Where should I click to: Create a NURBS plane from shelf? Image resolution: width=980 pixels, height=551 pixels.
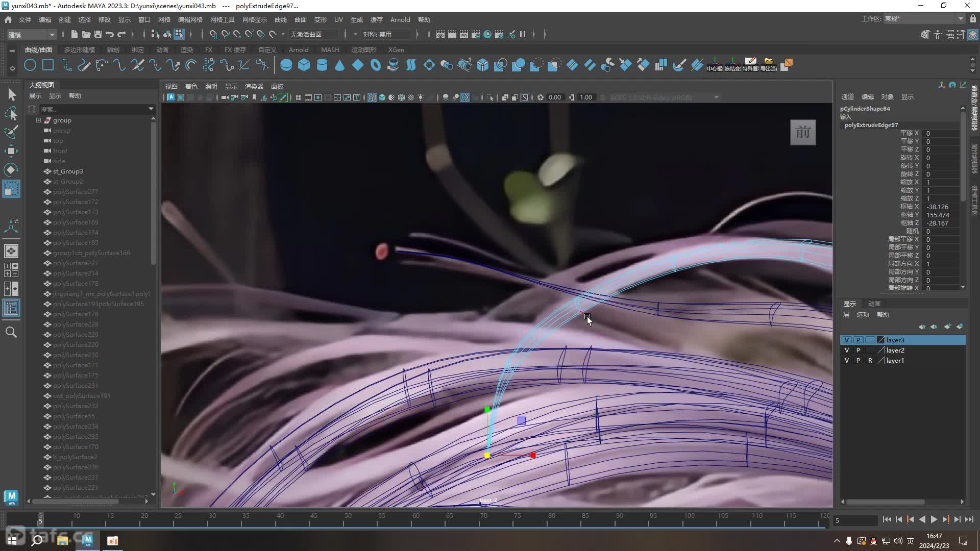coord(358,65)
